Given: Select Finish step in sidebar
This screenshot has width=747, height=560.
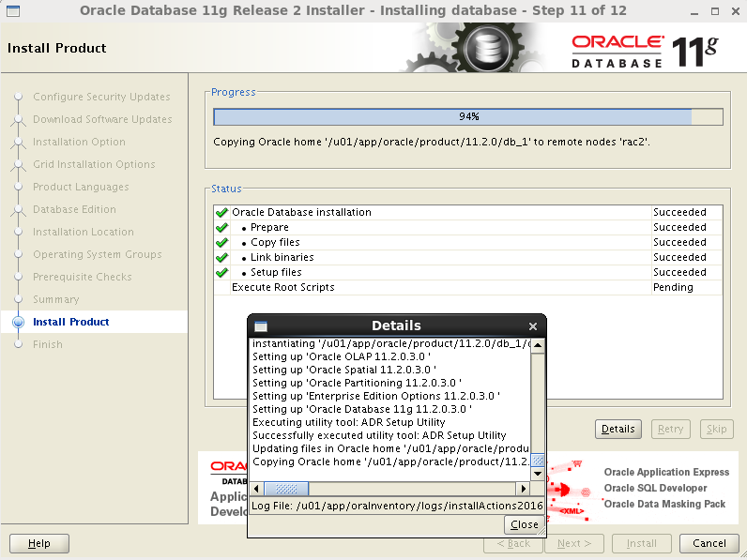Looking at the screenshot, I should 48,344.
